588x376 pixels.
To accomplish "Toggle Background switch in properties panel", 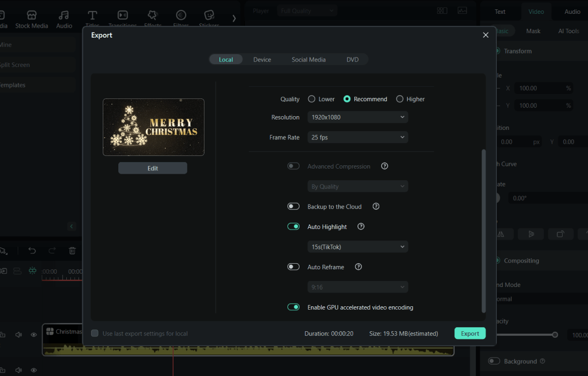I will coord(494,361).
